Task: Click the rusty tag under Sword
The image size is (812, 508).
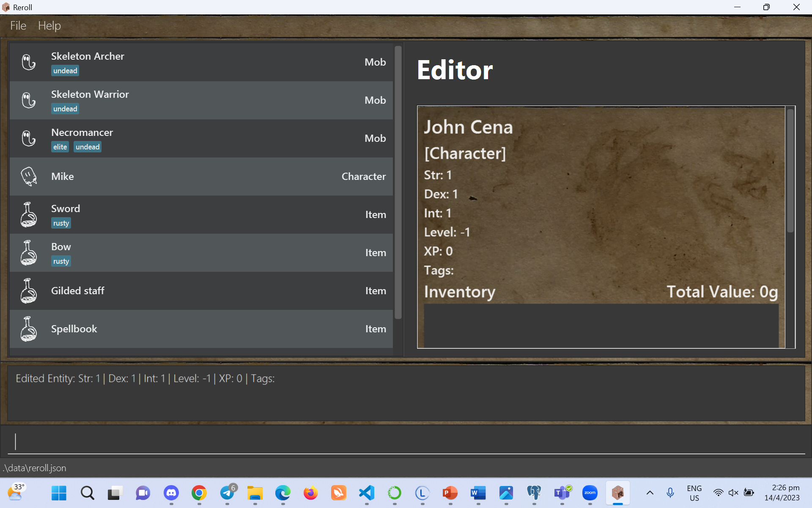Action: point(61,223)
